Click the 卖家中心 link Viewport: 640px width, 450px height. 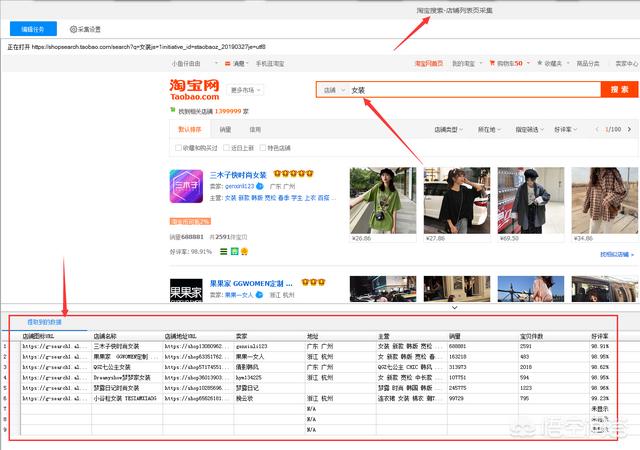point(627,63)
